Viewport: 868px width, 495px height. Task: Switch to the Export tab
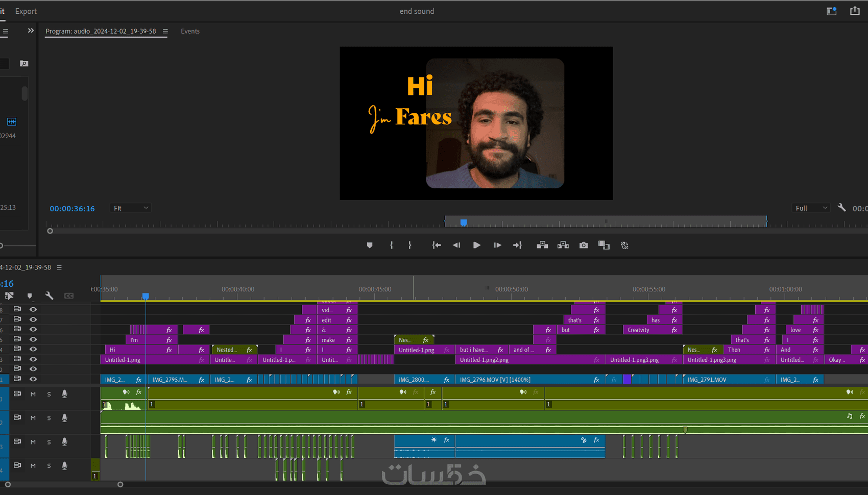coord(26,11)
